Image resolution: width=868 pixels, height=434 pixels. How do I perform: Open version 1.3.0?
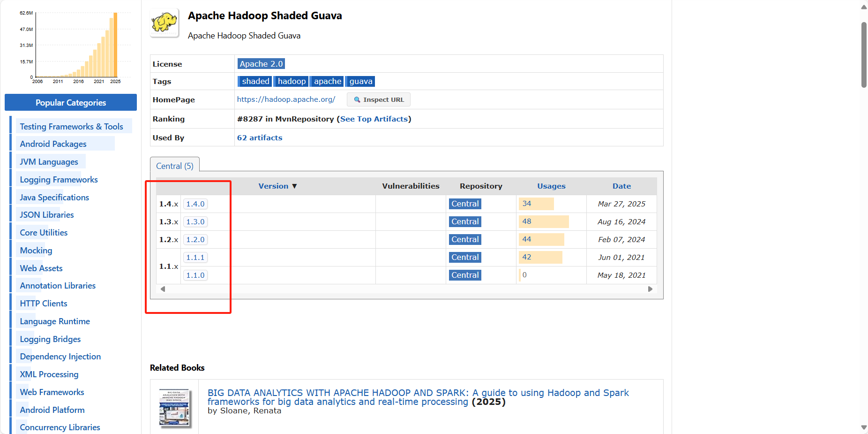coord(195,222)
